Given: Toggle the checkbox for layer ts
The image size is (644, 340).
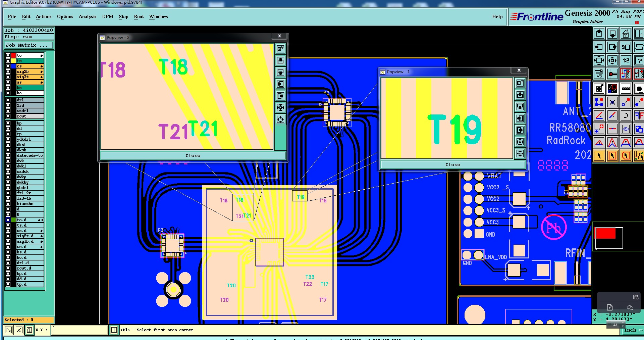Looking at the screenshot, I should pyautogui.click(x=8, y=61).
